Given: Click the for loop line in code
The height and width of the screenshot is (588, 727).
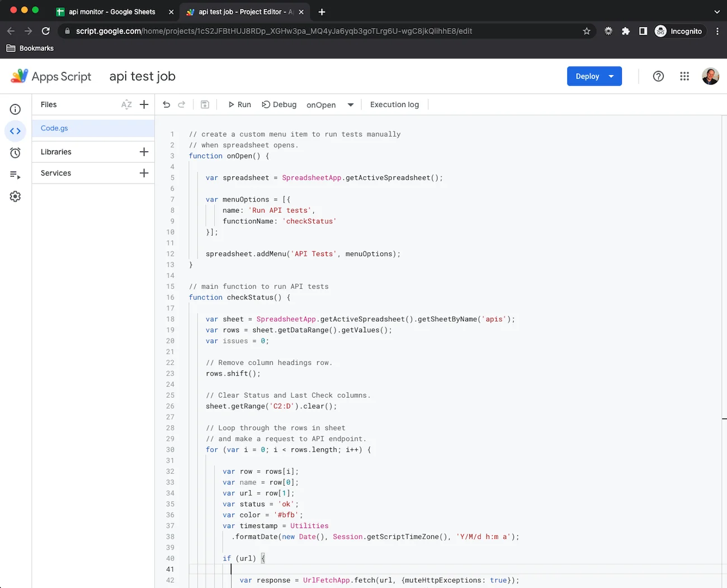Looking at the screenshot, I should click(x=288, y=450).
